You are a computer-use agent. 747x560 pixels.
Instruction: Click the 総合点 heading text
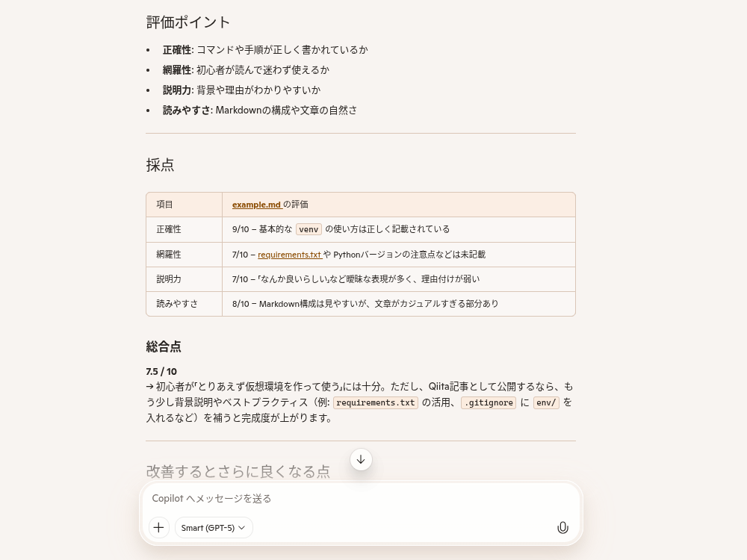(x=164, y=346)
